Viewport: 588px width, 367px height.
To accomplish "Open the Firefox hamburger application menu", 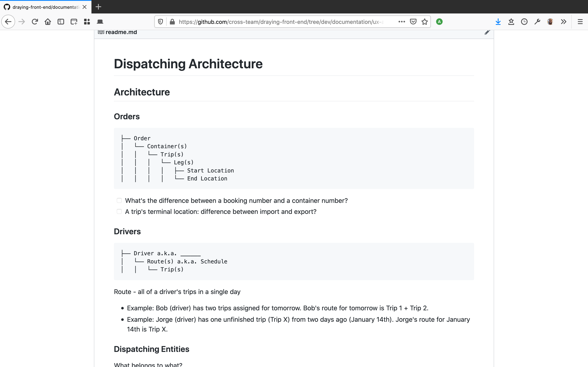I will click(580, 22).
